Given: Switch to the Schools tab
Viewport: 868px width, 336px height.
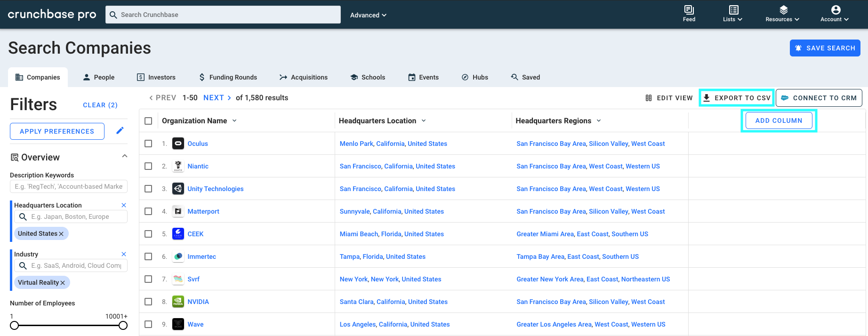Looking at the screenshot, I should point(368,77).
